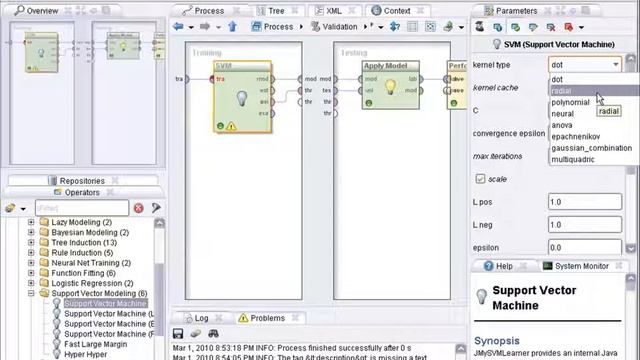Select the Apply Model operator on canvas
640x360 pixels.
click(x=390, y=85)
